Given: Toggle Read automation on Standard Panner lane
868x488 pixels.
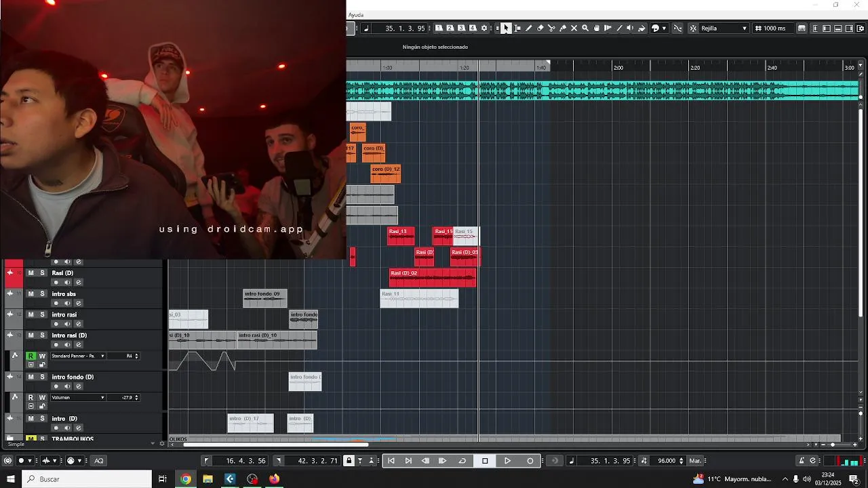Looking at the screenshot, I should [31, 356].
